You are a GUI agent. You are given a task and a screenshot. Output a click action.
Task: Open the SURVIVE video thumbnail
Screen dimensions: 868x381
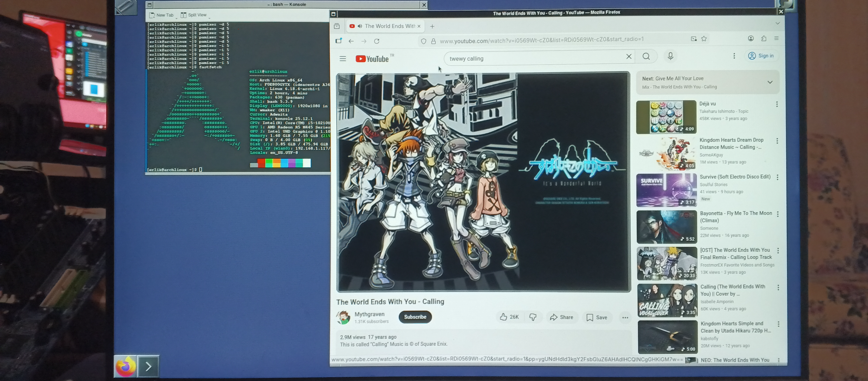click(667, 190)
